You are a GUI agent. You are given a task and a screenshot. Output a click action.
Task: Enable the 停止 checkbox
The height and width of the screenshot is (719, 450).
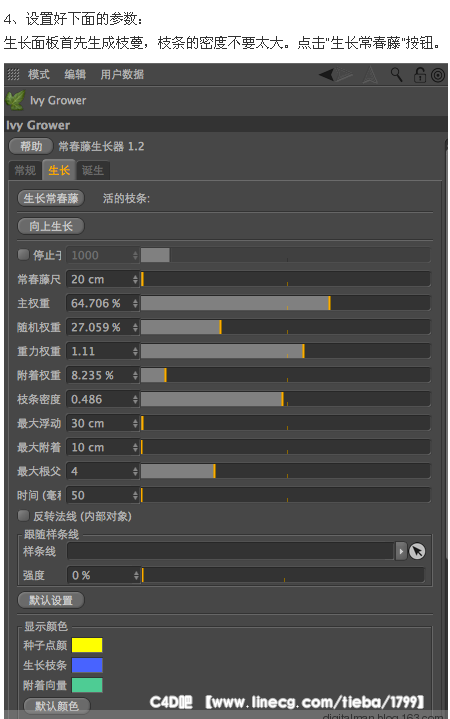(23, 254)
